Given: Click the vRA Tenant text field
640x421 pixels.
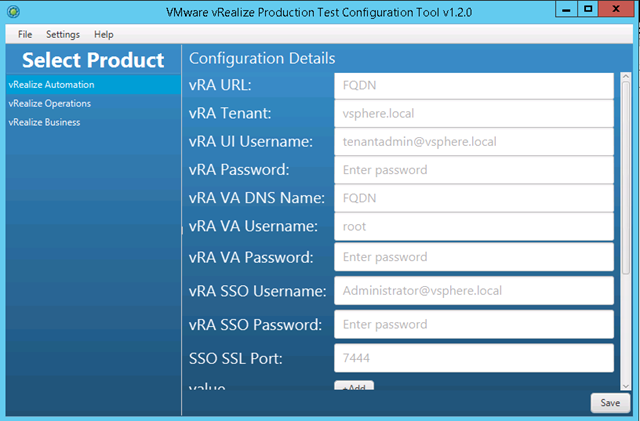Looking at the screenshot, I should pyautogui.click(x=473, y=113).
